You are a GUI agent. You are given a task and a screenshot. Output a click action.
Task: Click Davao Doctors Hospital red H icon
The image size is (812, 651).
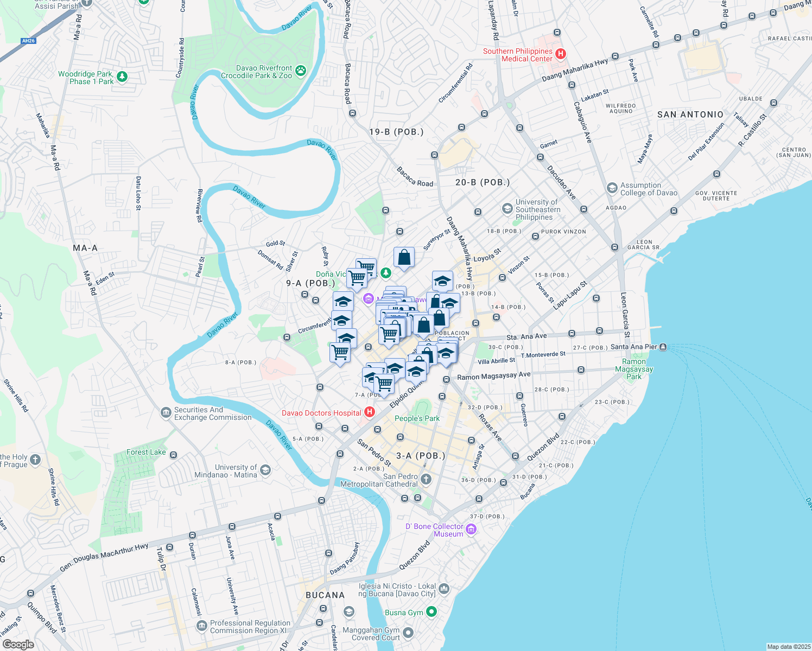[x=370, y=413]
